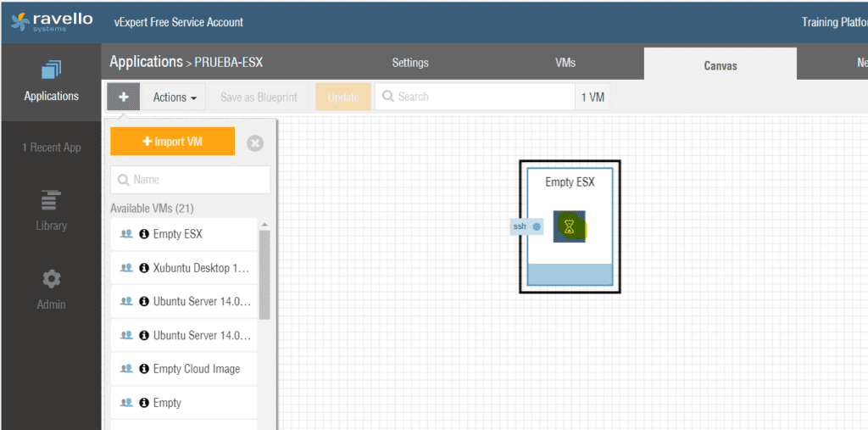Select Empty ESX in Available VMs list
Viewport: 868px width, 430px height.
(x=184, y=234)
